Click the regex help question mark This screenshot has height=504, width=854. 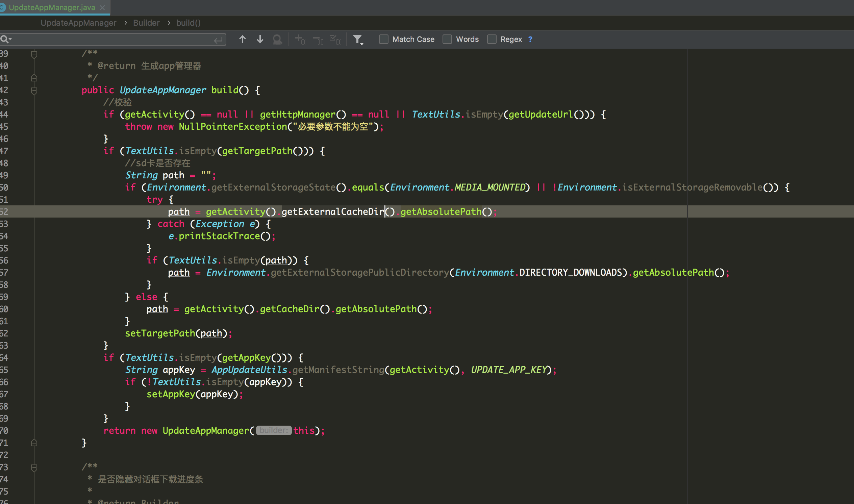530,40
